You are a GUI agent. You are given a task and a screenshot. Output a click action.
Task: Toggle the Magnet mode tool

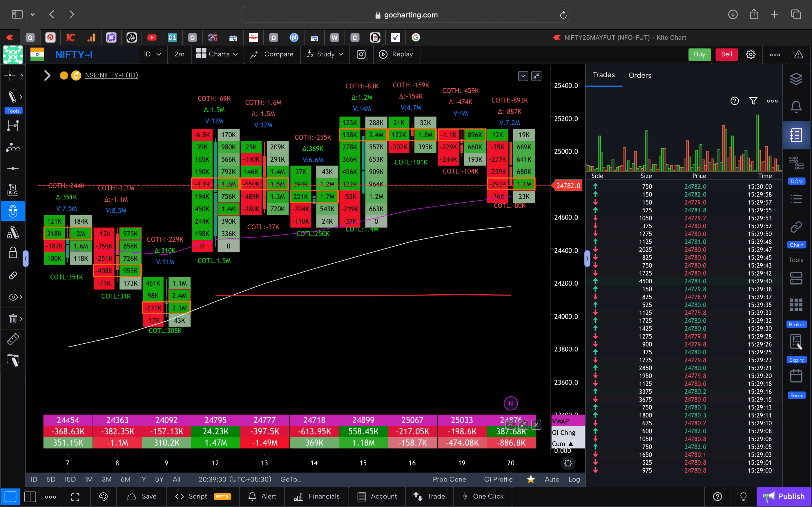point(13,211)
